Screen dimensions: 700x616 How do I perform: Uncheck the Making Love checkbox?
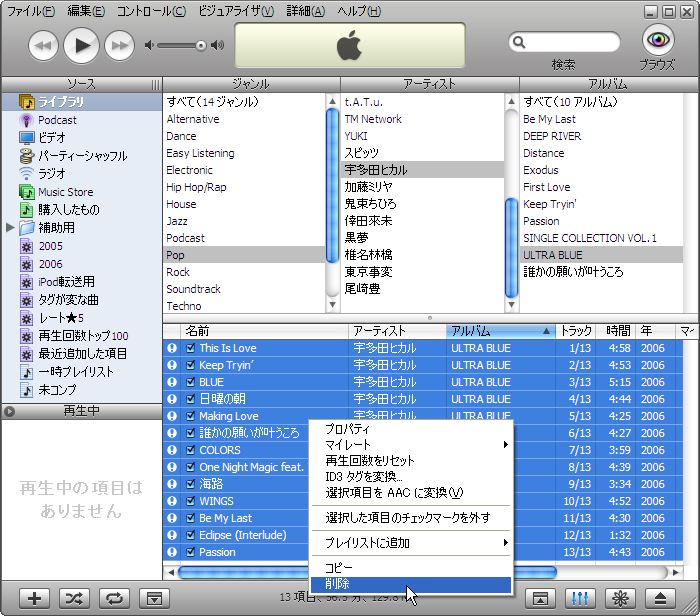coord(191,416)
